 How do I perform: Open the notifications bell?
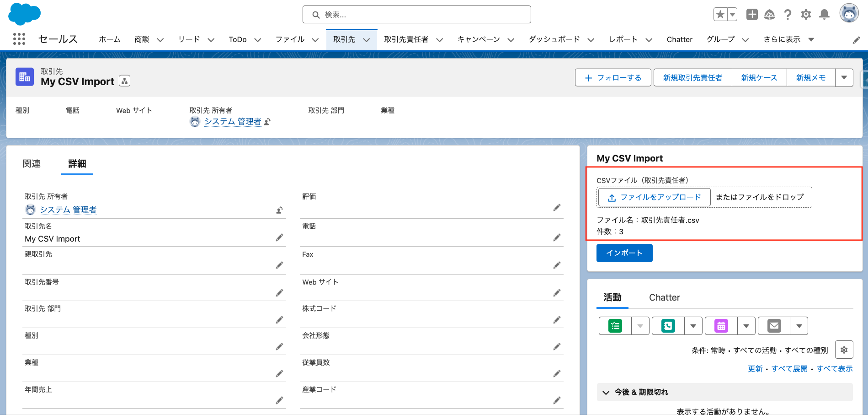tap(824, 14)
